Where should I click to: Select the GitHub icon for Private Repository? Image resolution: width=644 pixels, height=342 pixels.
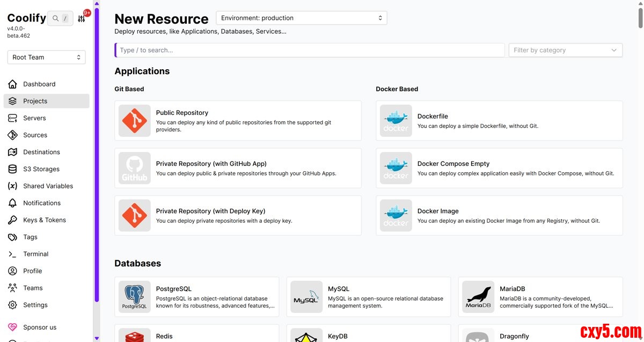coord(134,168)
